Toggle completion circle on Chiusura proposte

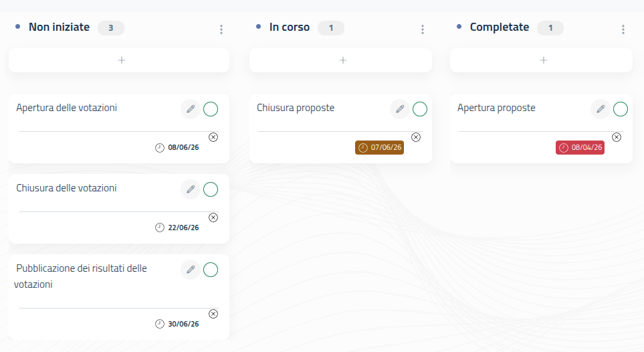tap(420, 109)
